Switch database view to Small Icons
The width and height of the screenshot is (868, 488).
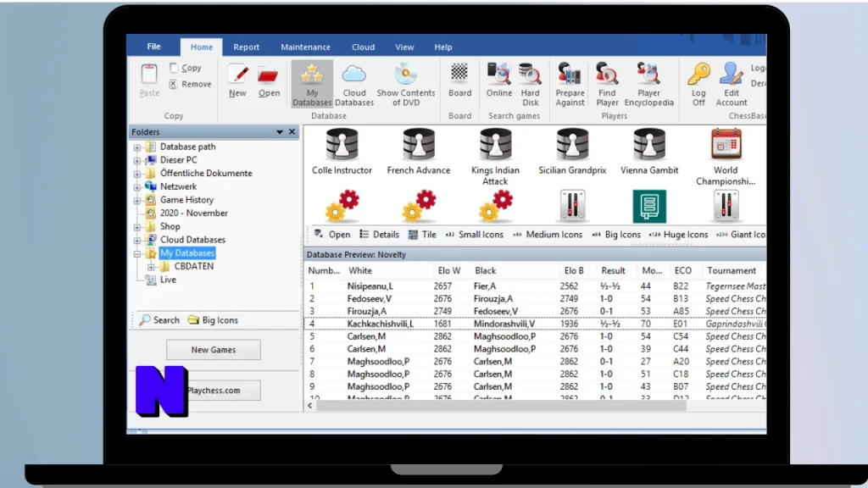475,235
